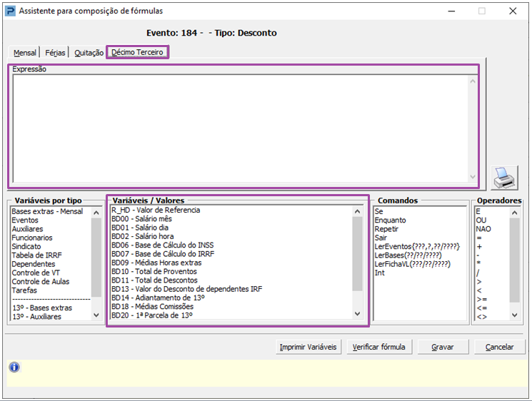Select BD09 - Médias Horas extras
532x401 pixels.
(157, 263)
